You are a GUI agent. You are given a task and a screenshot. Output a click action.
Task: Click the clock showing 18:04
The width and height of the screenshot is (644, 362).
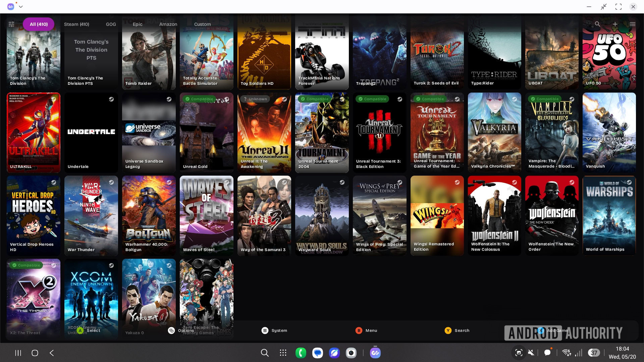click(622, 349)
